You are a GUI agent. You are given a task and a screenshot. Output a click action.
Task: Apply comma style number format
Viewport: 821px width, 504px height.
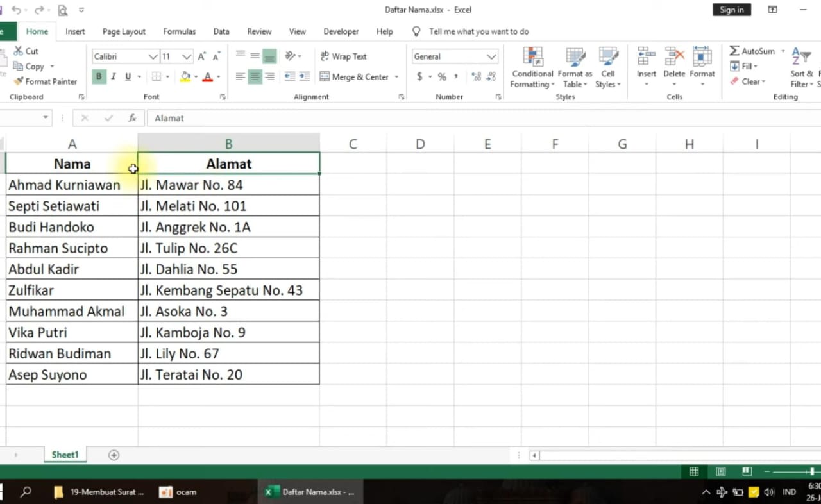pos(456,76)
